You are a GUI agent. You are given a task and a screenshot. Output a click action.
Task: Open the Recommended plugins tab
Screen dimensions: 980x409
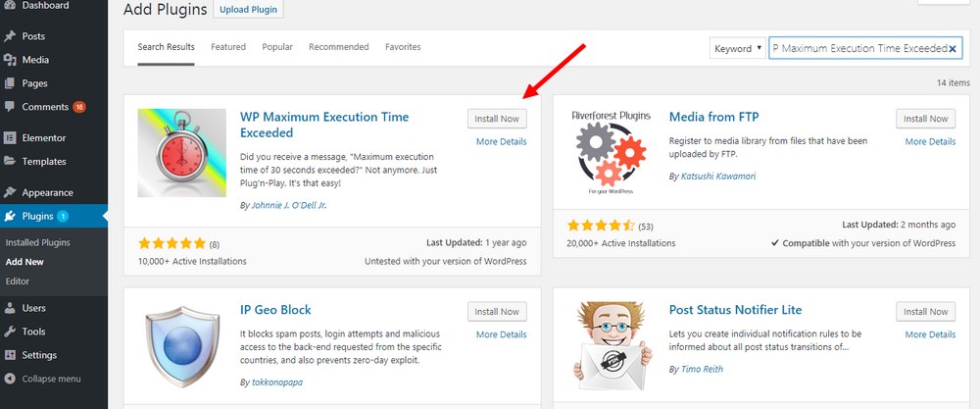coord(339,47)
